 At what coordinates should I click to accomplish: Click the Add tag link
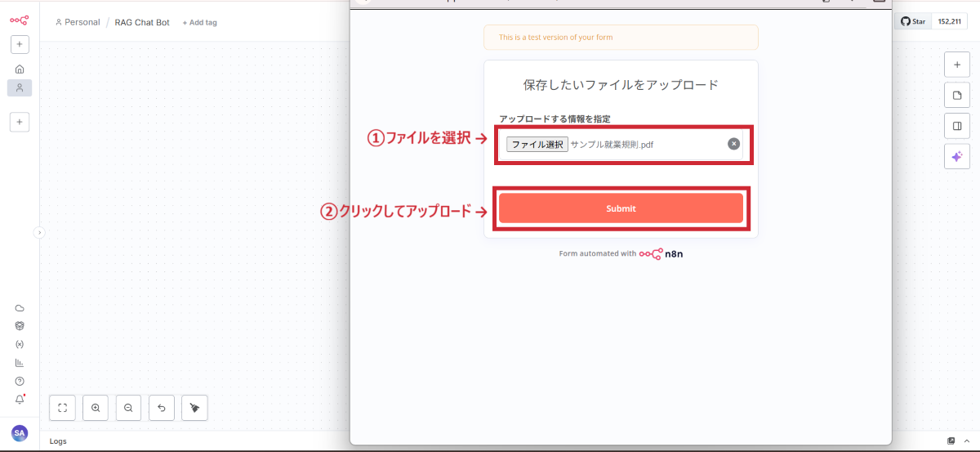point(199,23)
